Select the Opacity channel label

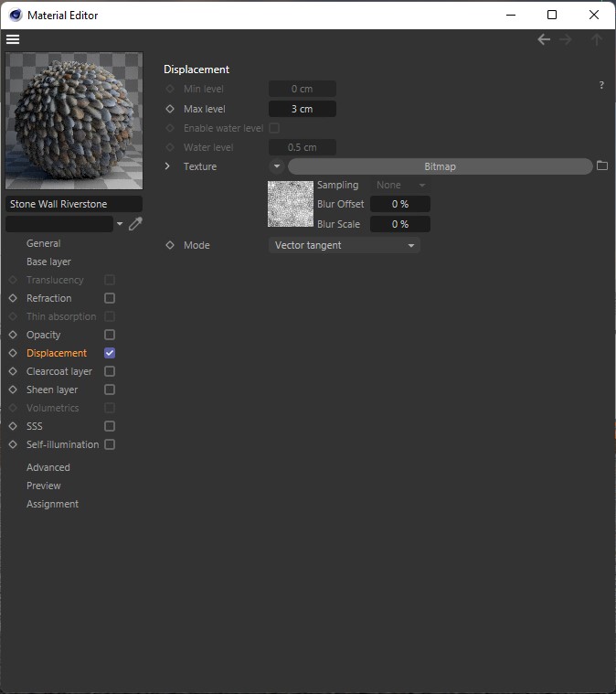[x=43, y=335]
